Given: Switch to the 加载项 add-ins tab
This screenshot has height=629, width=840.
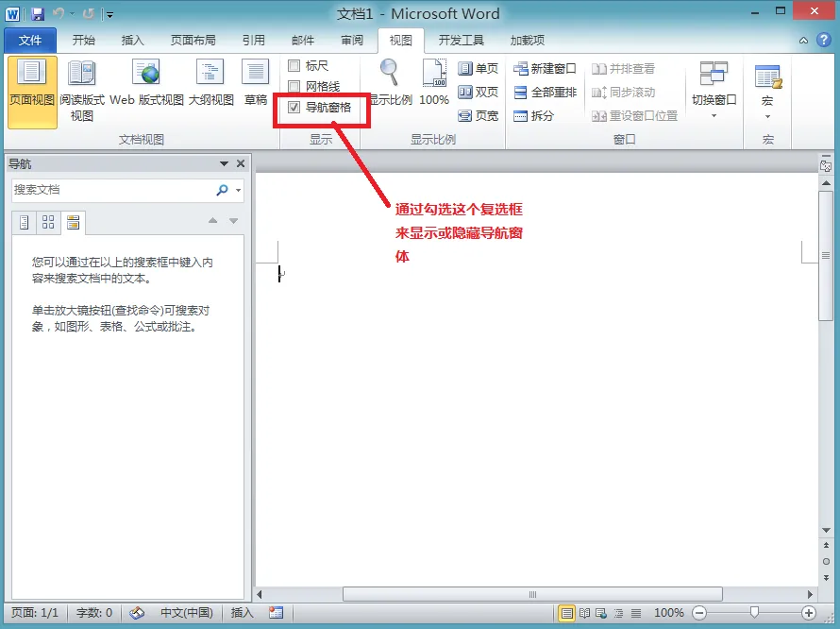Looking at the screenshot, I should tap(528, 41).
